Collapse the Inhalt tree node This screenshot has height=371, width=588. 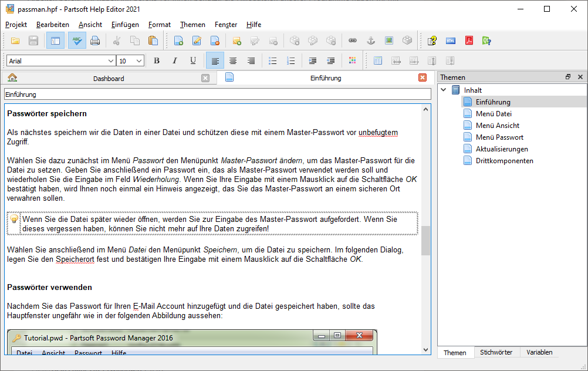click(x=444, y=90)
